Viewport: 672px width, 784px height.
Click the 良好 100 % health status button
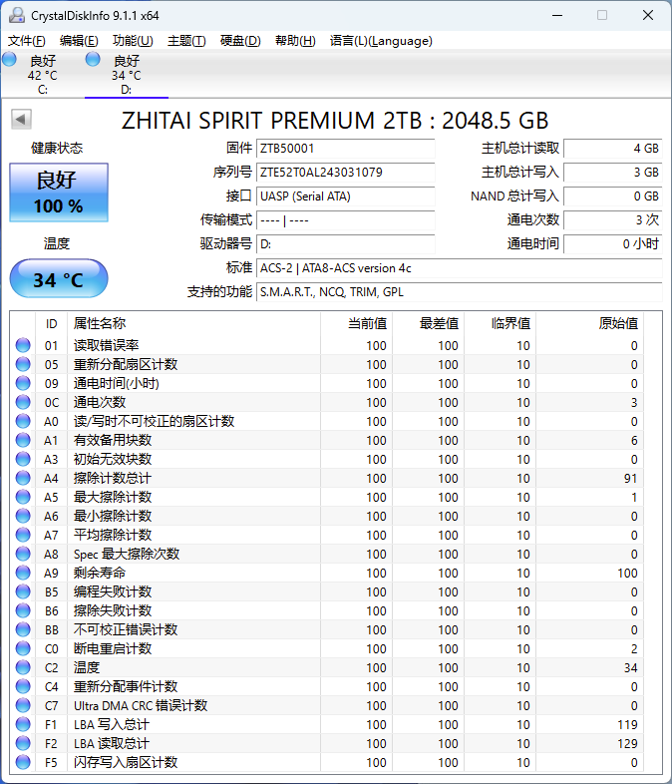[59, 193]
